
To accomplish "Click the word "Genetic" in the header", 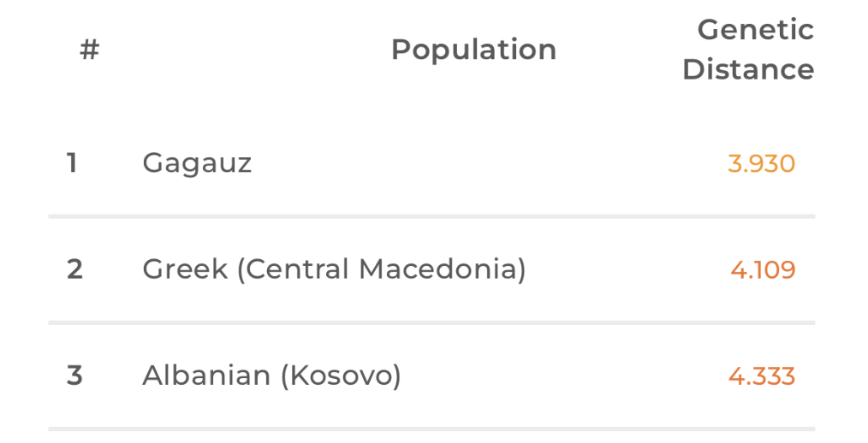I will tap(755, 31).
